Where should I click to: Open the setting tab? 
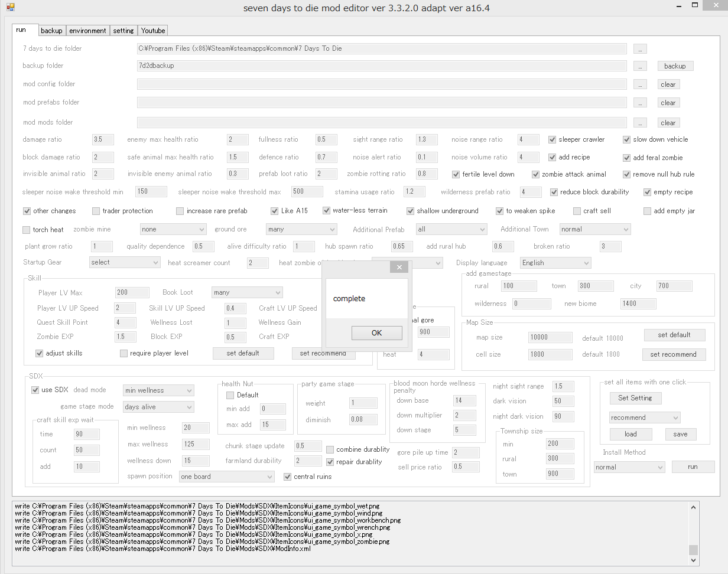[x=123, y=31]
